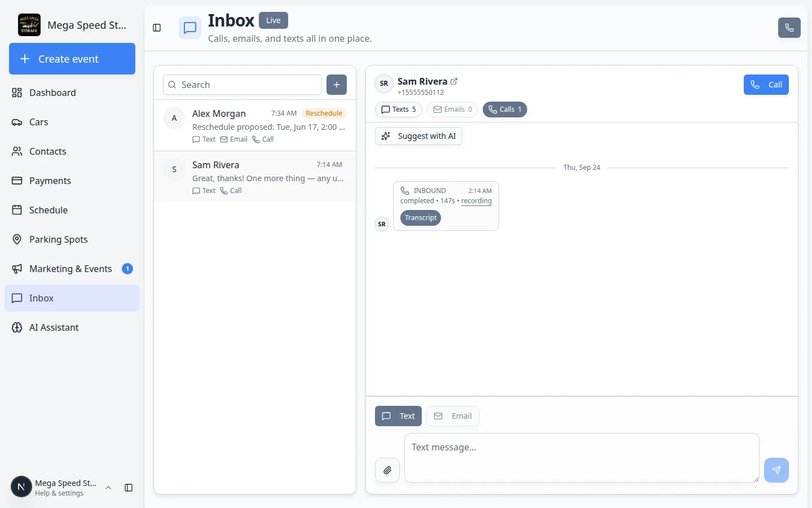
Task: Click the Alex Morgan avatar in list
Action: [x=174, y=118]
